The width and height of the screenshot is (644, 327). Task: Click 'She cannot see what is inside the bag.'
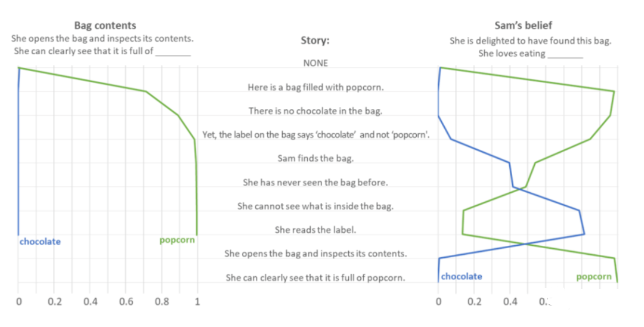tap(315, 206)
